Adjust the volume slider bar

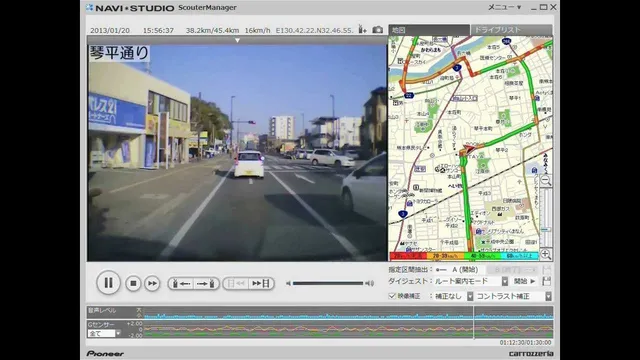(328, 283)
